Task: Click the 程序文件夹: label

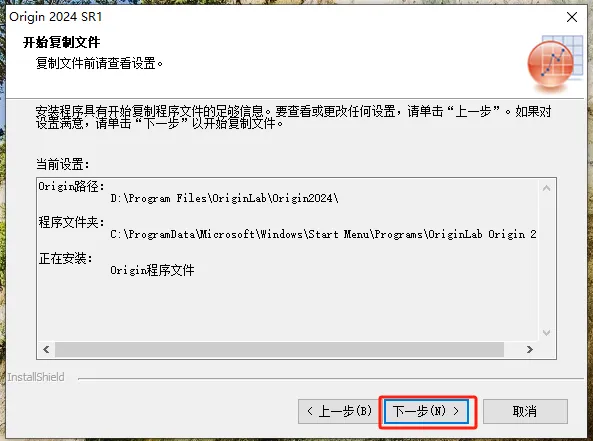Action: [x=71, y=222]
